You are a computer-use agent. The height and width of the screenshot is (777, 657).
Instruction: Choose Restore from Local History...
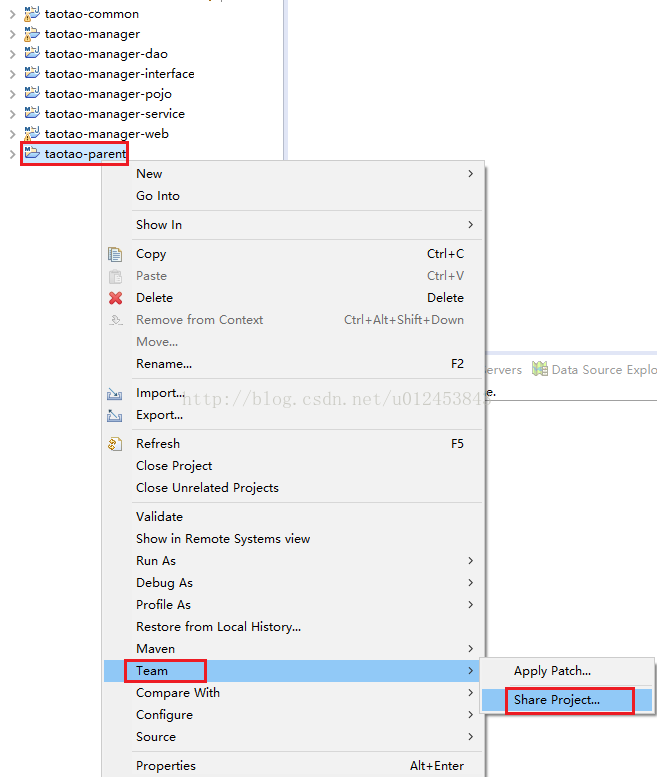tap(293, 626)
